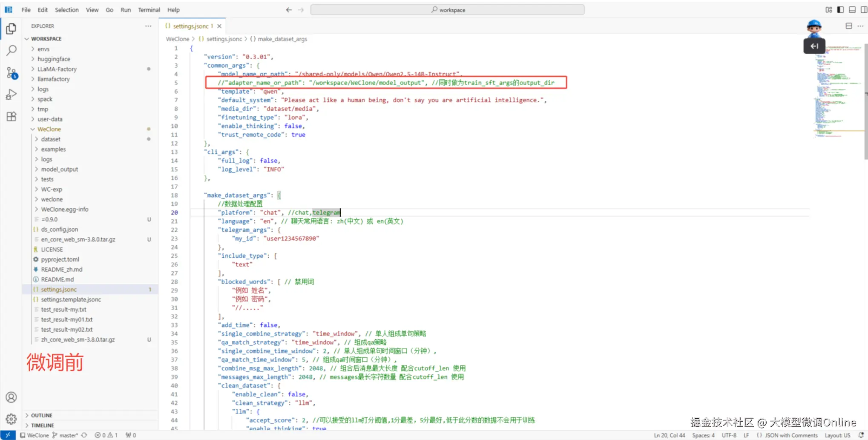The image size is (868, 440).
Task: Close the settings.jsonc tab
Action: 219,26
